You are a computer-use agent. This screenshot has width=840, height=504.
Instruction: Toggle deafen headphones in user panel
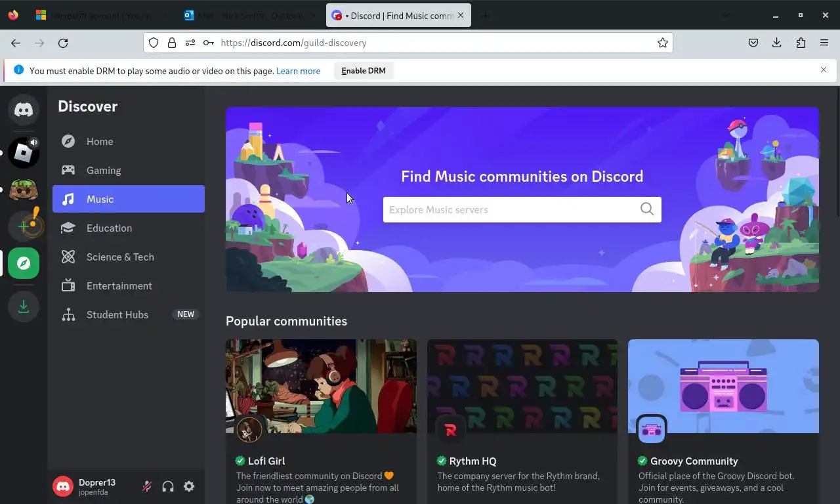168,486
